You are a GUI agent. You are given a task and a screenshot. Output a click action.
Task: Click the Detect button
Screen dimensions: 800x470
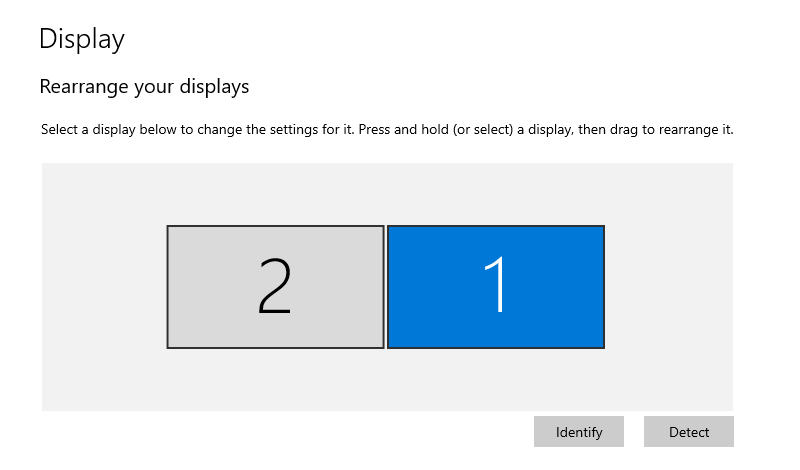click(x=689, y=432)
